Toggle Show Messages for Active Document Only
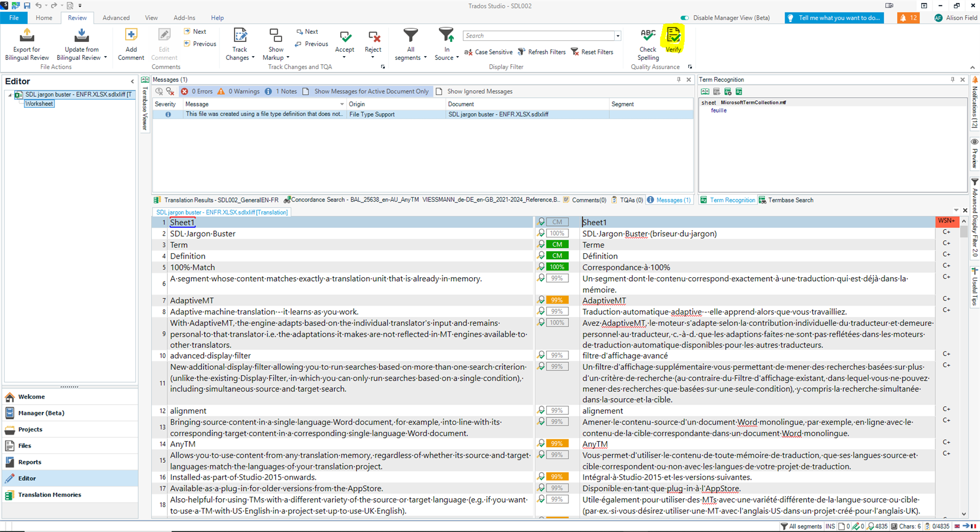The width and height of the screenshot is (980, 532). click(366, 91)
